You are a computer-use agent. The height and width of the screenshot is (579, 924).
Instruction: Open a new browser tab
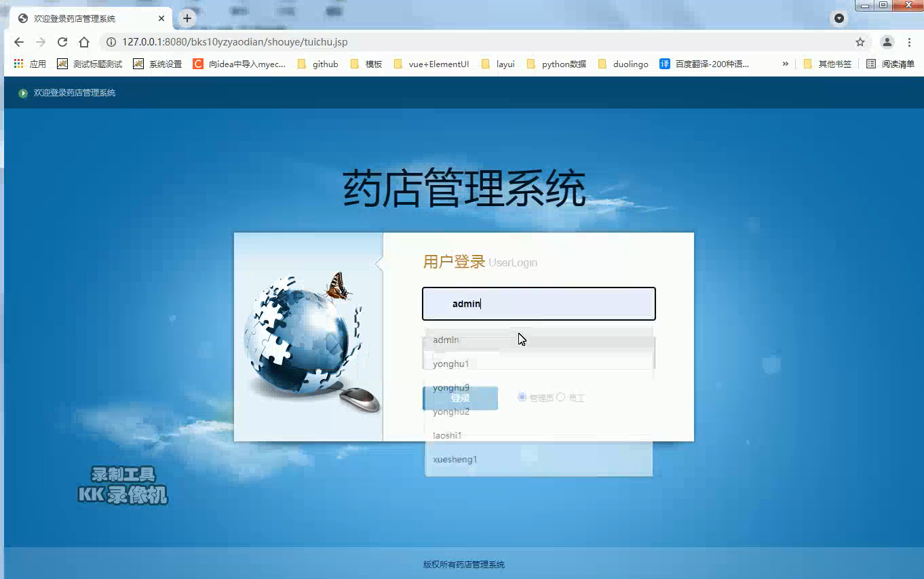pos(188,18)
